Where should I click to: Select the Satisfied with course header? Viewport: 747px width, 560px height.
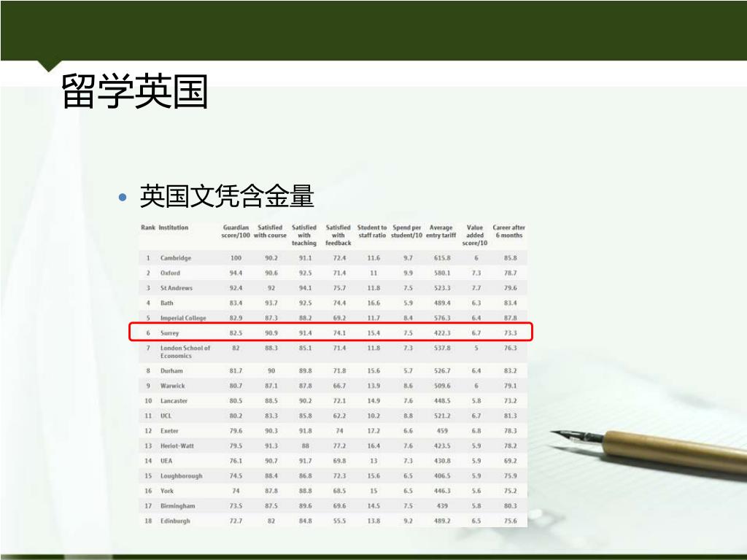click(270, 231)
